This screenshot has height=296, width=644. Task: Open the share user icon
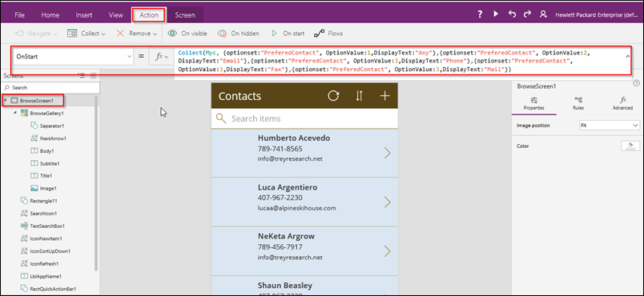543,14
